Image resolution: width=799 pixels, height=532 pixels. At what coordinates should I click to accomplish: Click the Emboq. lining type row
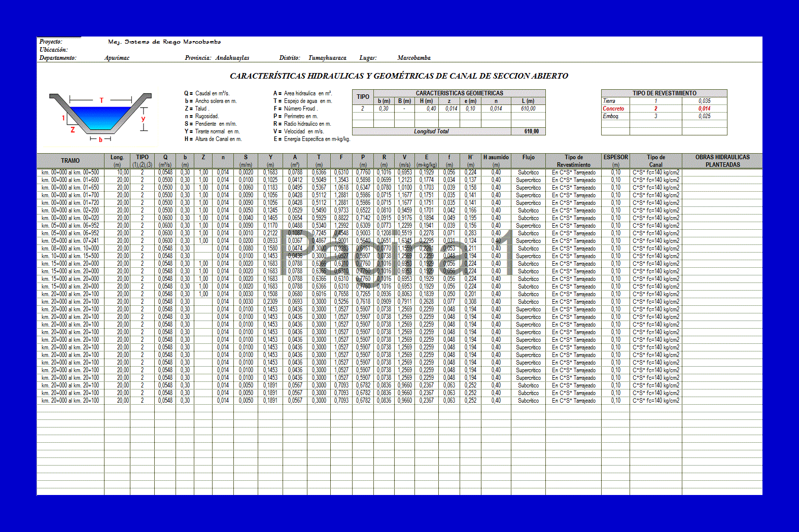coord(664,116)
